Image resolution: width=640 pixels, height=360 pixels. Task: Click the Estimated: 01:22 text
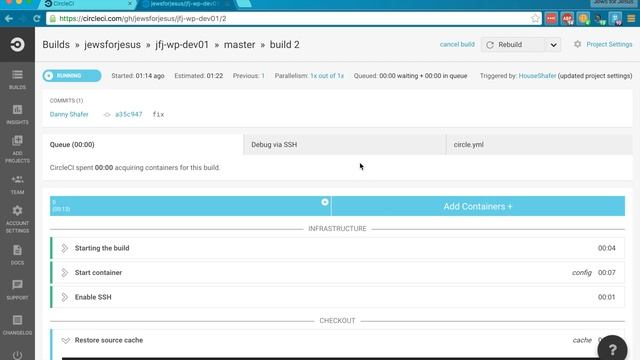coord(199,76)
